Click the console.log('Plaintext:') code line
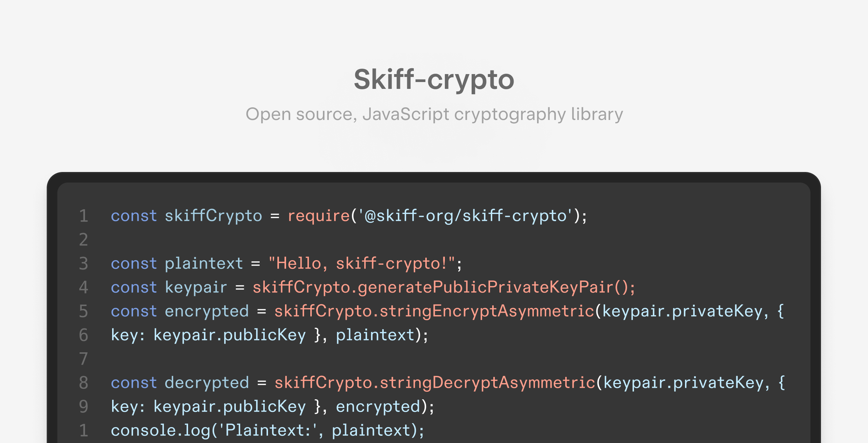Viewport: 868px width, 443px height. [x=268, y=431]
